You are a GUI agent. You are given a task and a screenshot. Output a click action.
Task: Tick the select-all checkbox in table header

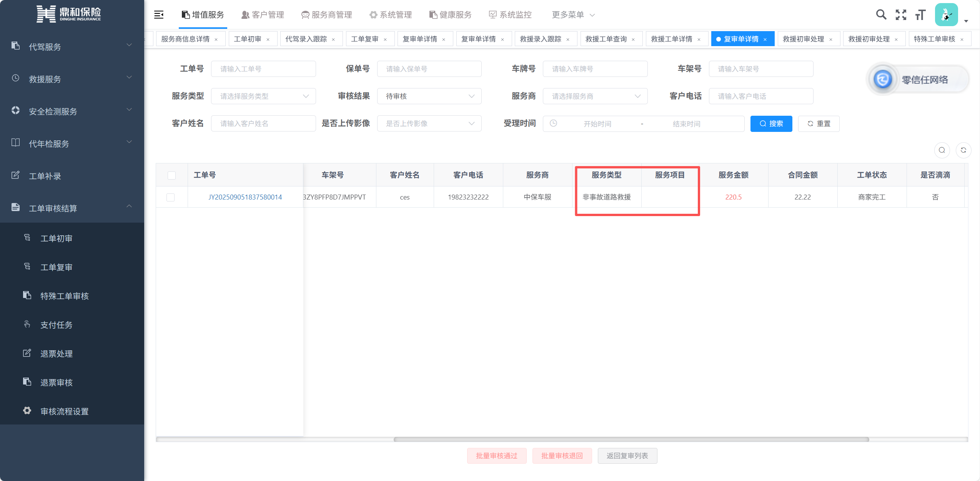(171, 175)
